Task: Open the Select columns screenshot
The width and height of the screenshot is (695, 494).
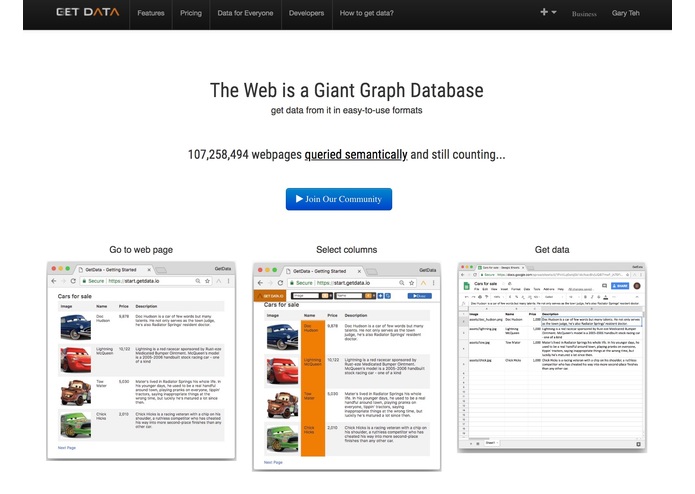Action: [347, 366]
